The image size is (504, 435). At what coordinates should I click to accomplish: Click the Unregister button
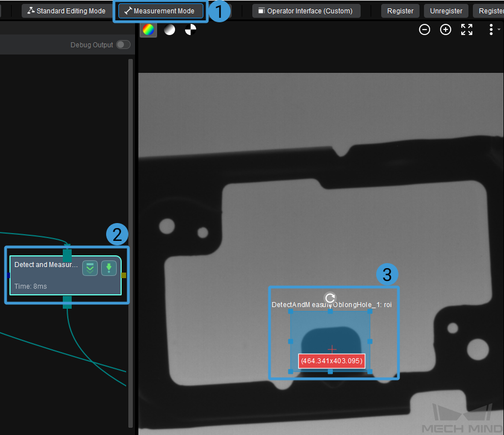[446, 11]
